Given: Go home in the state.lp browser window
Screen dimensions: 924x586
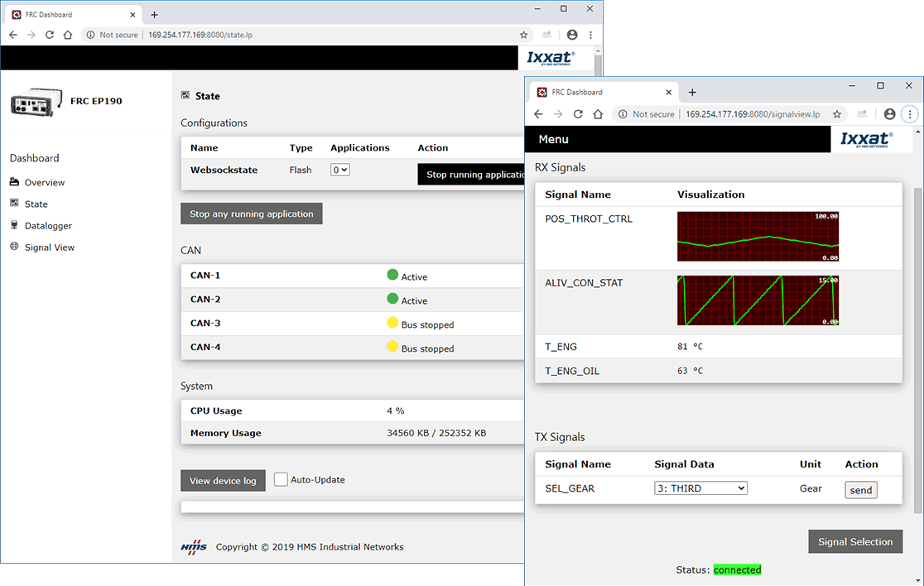Looking at the screenshot, I should (68, 35).
